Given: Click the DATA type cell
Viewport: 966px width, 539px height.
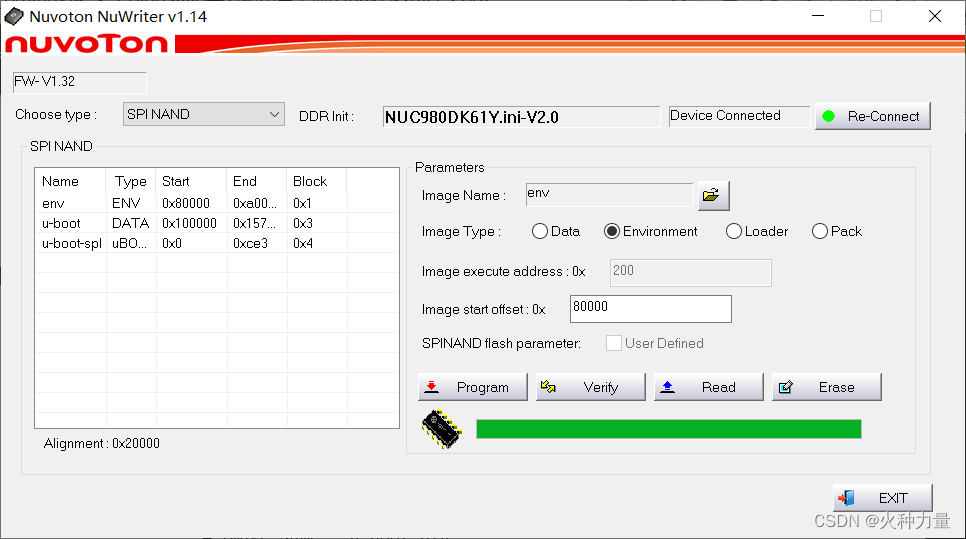Looking at the screenshot, I should [x=131, y=223].
